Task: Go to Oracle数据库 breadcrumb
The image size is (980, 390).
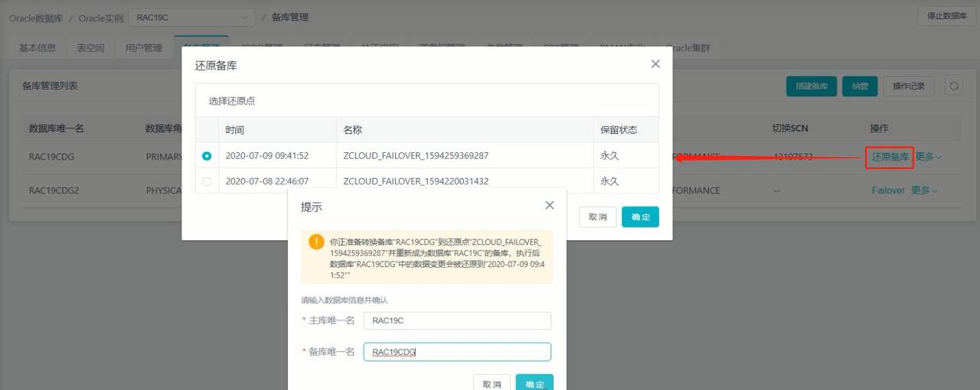Action: point(36,17)
